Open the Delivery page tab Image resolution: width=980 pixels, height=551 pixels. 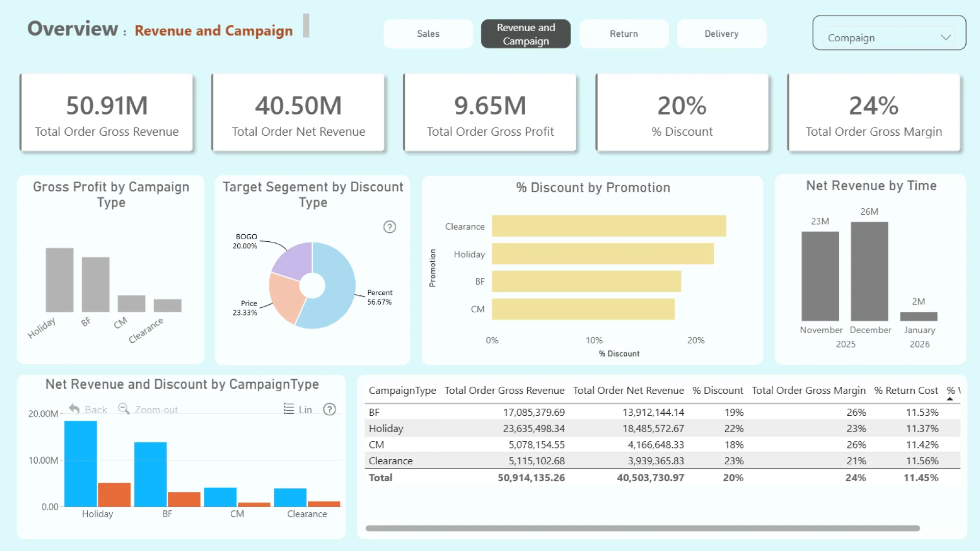[721, 34]
